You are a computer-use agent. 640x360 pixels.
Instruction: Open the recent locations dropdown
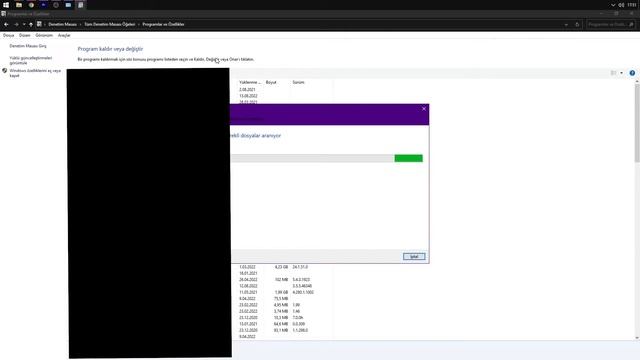pyautogui.click(x=24, y=24)
